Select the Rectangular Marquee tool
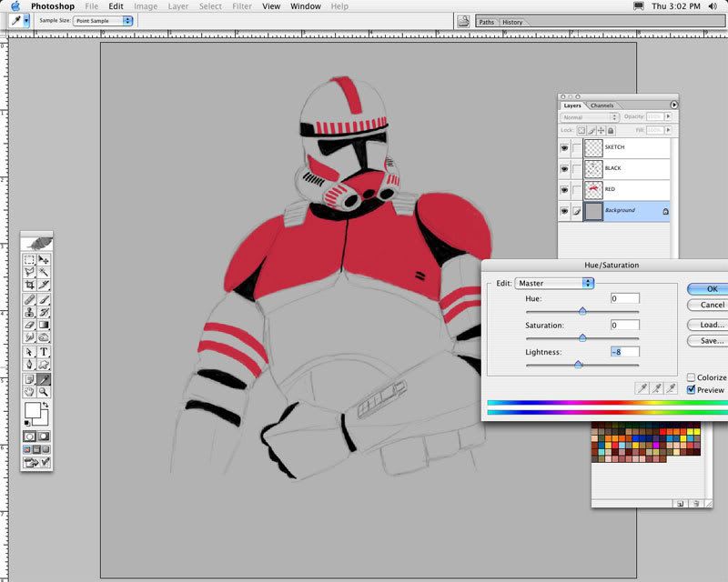Screen dimensions: 728x582 pos(29,259)
